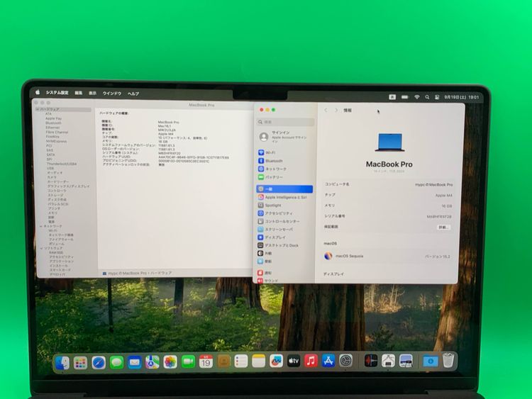The width and height of the screenshot is (532, 399).
Task: Collapse the ソフトウェア section in System Information
Action: [x=41, y=248]
